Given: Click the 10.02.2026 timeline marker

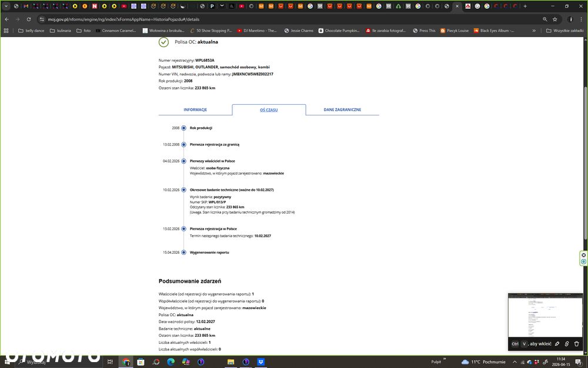Looking at the screenshot, I should point(183,190).
